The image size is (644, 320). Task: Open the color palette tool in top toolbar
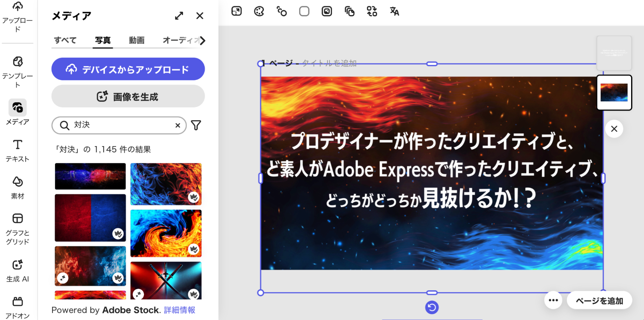(x=259, y=12)
